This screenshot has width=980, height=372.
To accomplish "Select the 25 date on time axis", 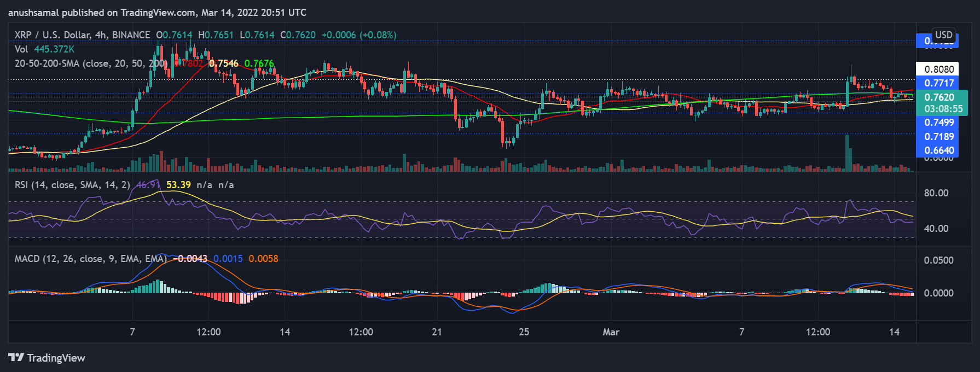I will 524,332.
